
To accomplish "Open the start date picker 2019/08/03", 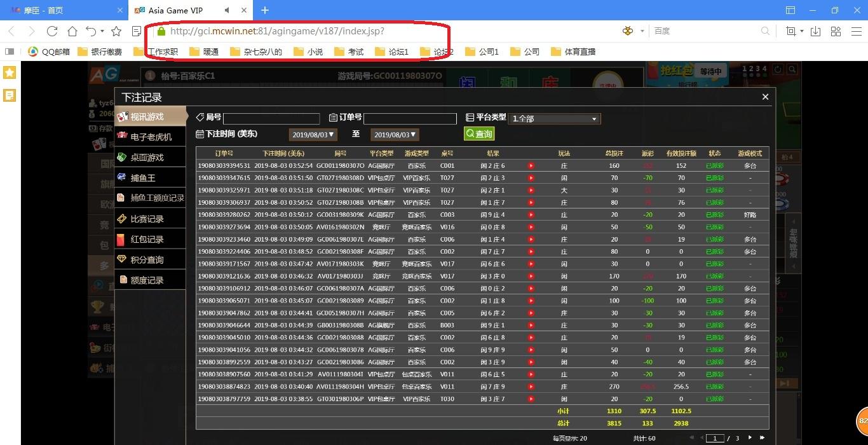I will pos(313,135).
